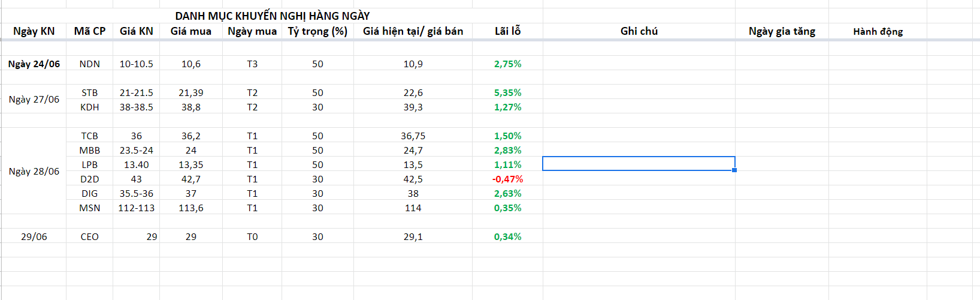Viewport: 980px width, 300px height.
Task: Click the 38-38.5 price range cell
Action: 137,107
